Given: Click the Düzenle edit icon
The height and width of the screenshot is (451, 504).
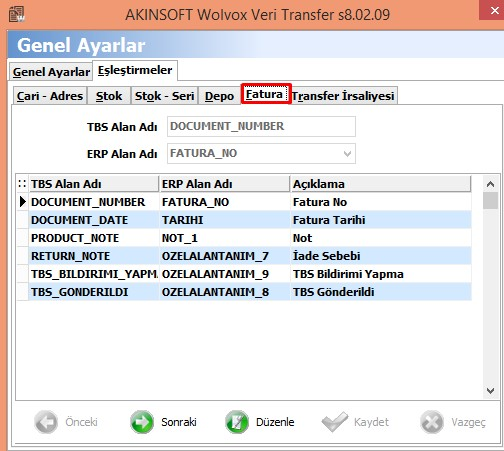Looking at the screenshot, I should (x=237, y=422).
